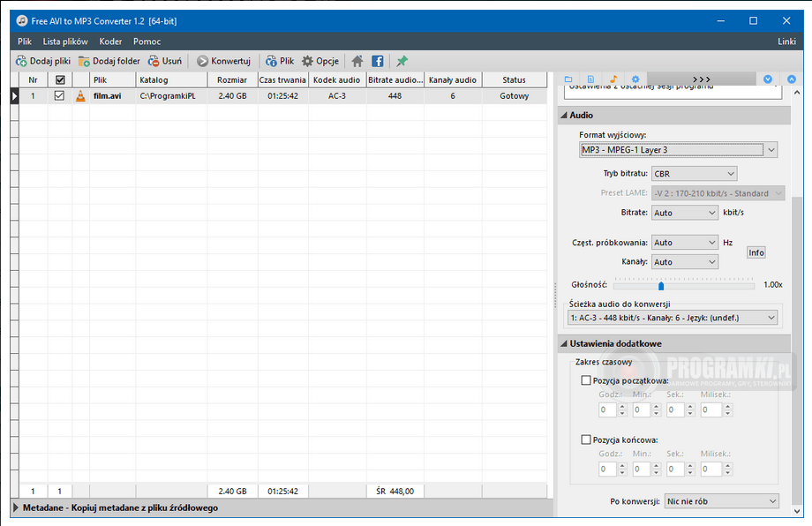Open the Częst. próbkowania dropdown

point(685,243)
